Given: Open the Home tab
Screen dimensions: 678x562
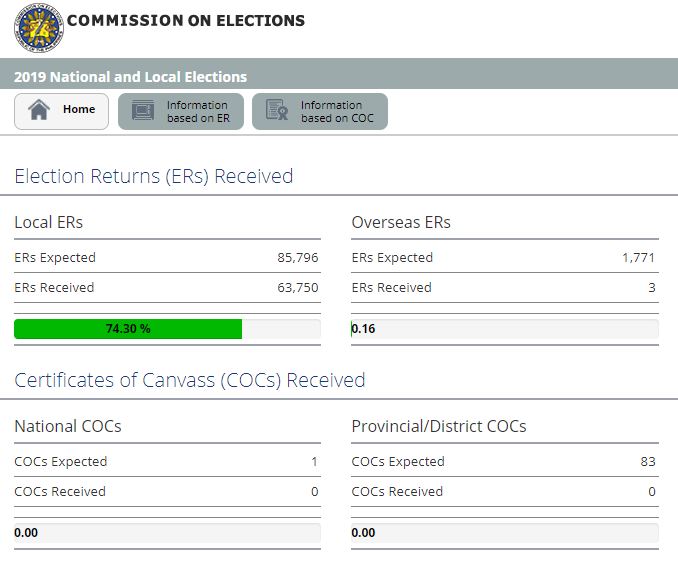Looking at the screenshot, I should pos(62,111).
